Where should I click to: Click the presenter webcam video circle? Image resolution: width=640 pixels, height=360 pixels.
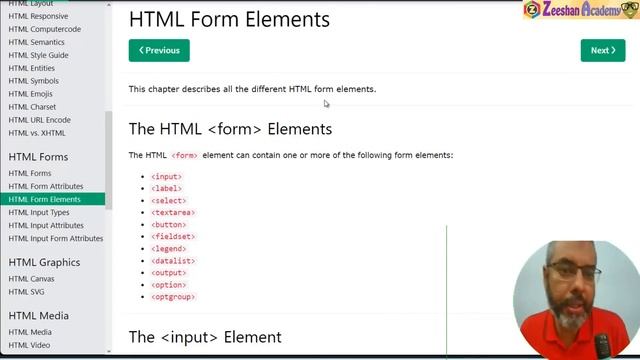point(576,300)
